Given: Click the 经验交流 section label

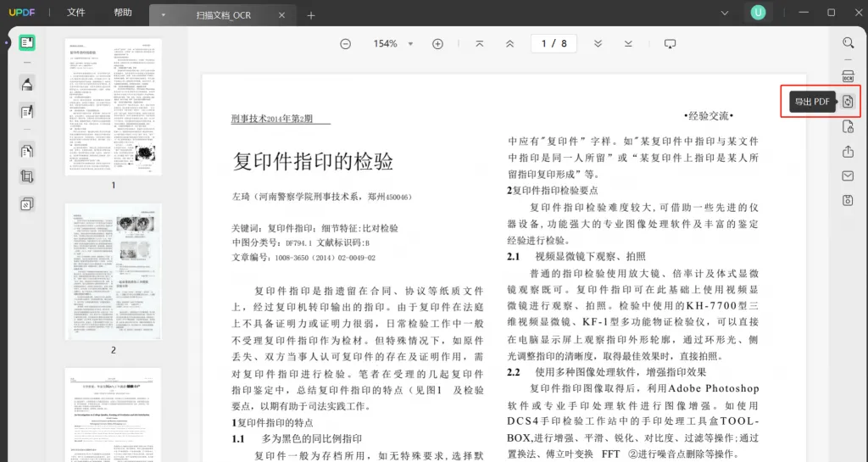Looking at the screenshot, I should pyautogui.click(x=709, y=115).
